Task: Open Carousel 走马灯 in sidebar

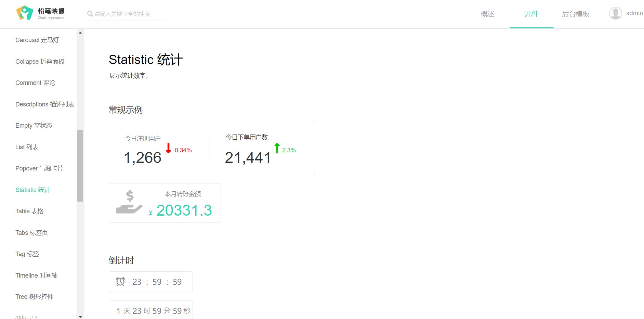Action: click(x=37, y=40)
